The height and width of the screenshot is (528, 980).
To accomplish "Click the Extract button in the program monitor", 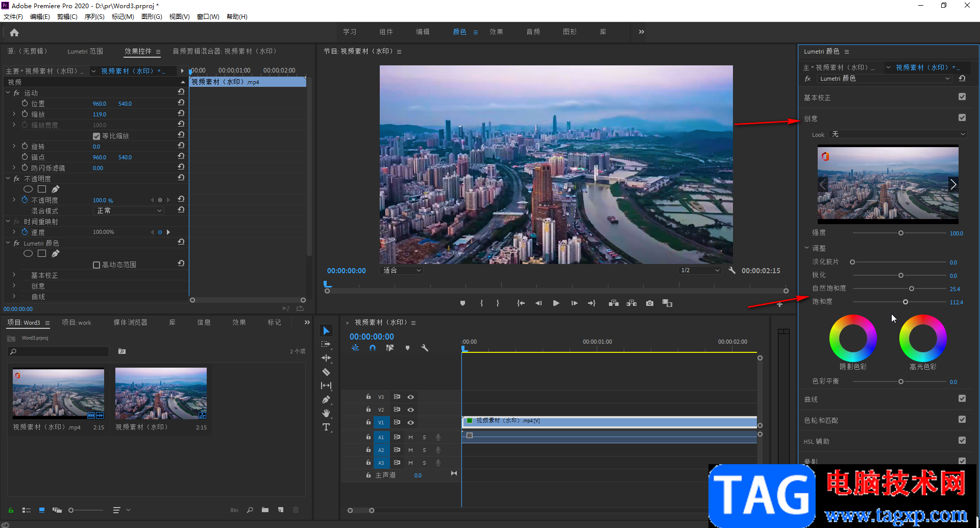I will coord(631,303).
